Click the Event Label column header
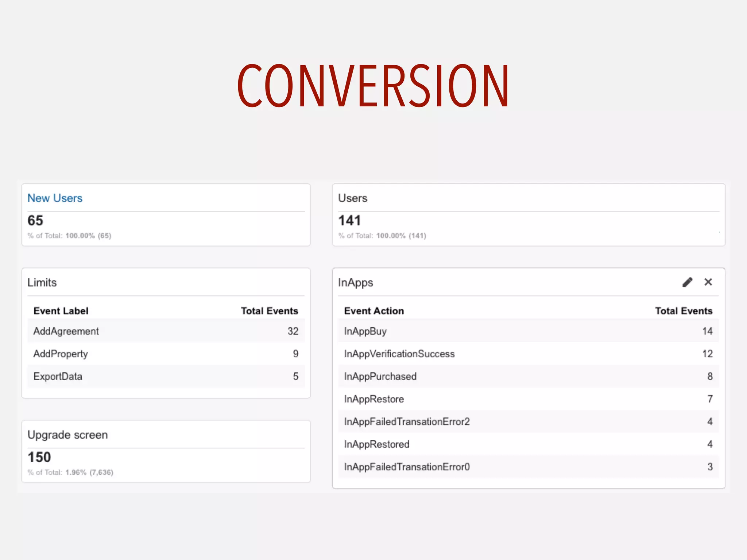 (x=61, y=311)
